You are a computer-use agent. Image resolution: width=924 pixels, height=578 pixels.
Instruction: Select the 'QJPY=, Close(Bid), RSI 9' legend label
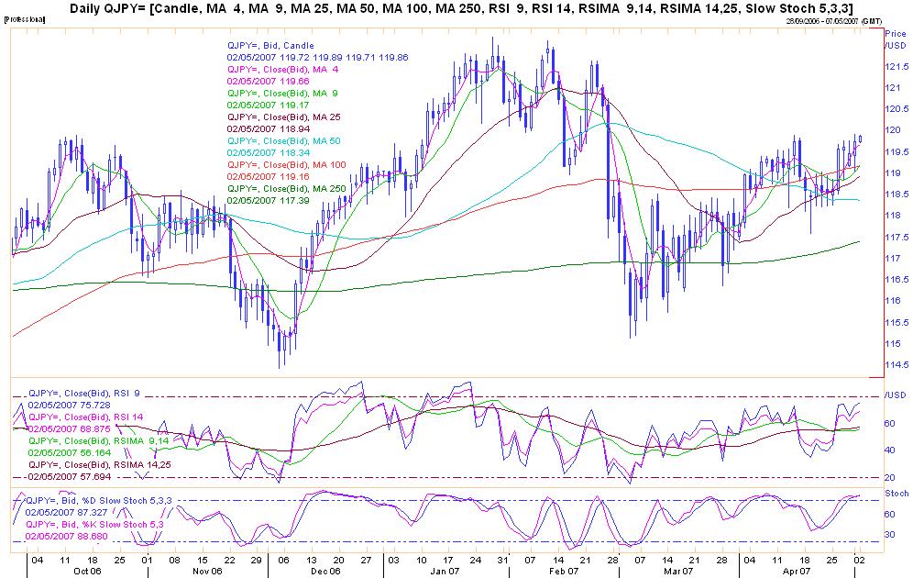click(84, 394)
